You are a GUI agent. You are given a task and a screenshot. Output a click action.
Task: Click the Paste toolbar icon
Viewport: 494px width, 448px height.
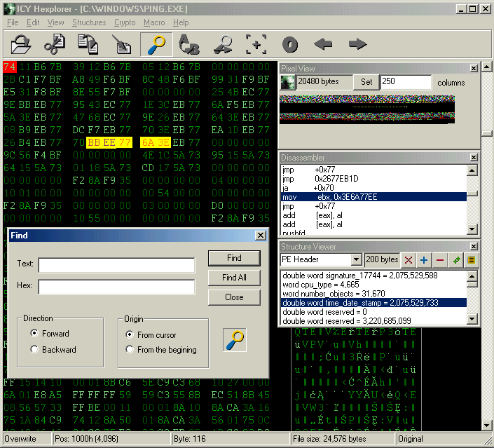point(122,44)
